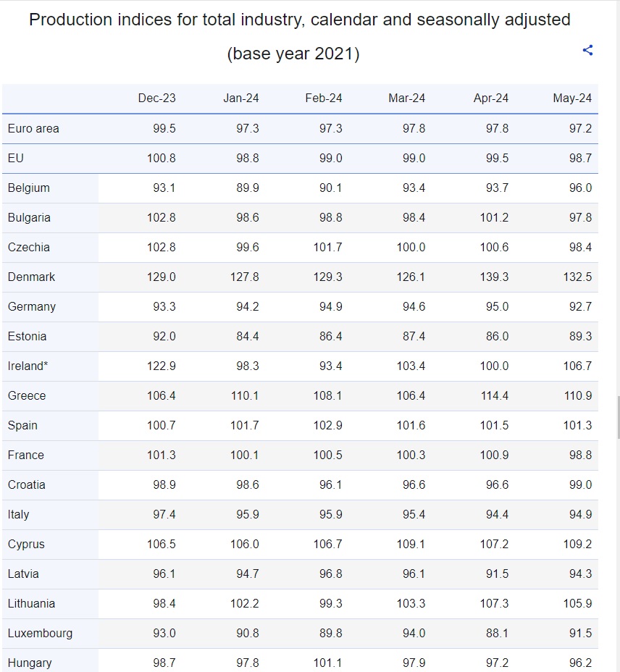Viewport: 620px width, 672px height.
Task: Click the Belgium row label
Action: 29,188
